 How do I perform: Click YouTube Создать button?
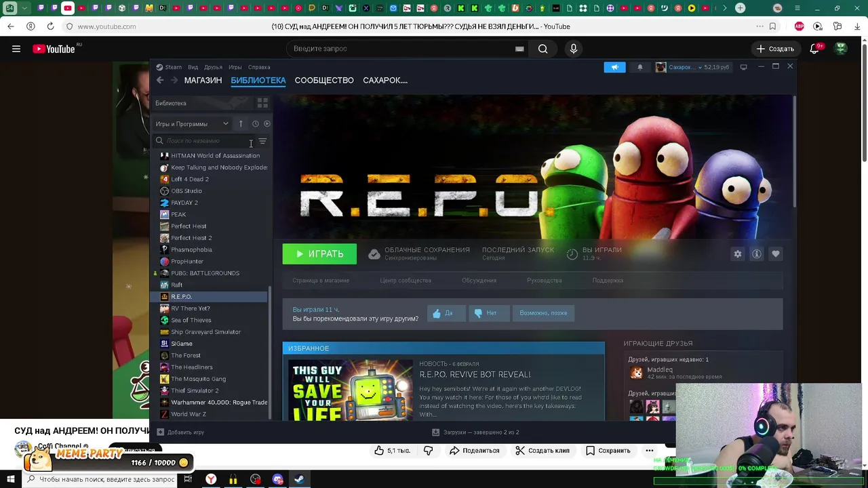(x=775, y=49)
